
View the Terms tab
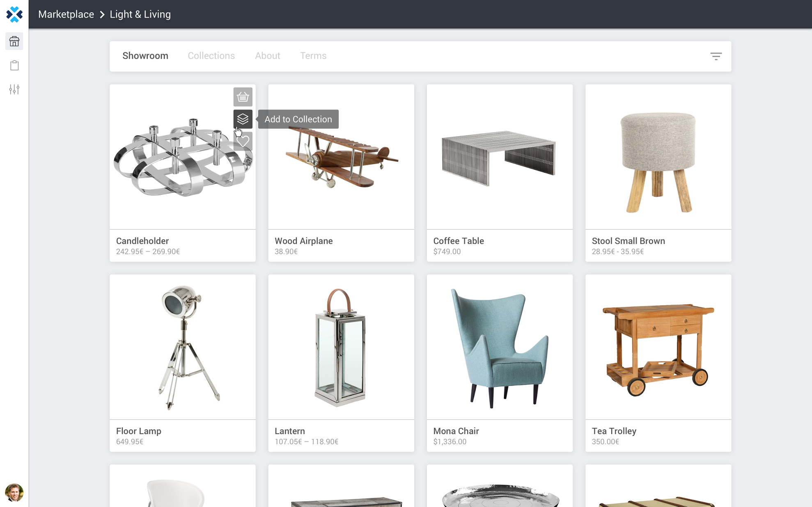click(313, 56)
